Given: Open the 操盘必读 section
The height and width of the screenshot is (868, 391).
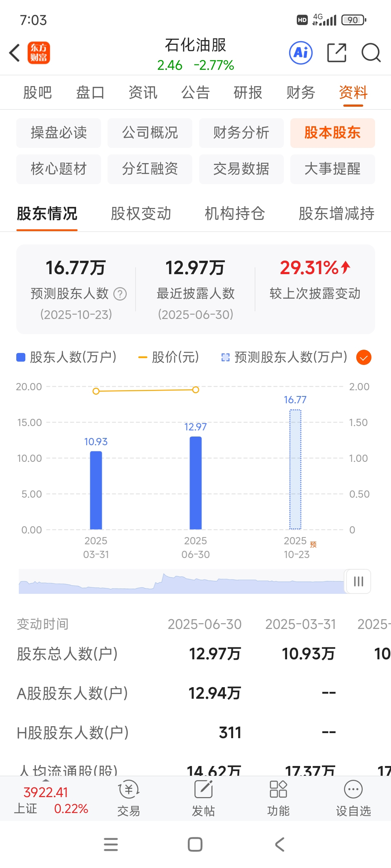Looking at the screenshot, I should point(59,133).
